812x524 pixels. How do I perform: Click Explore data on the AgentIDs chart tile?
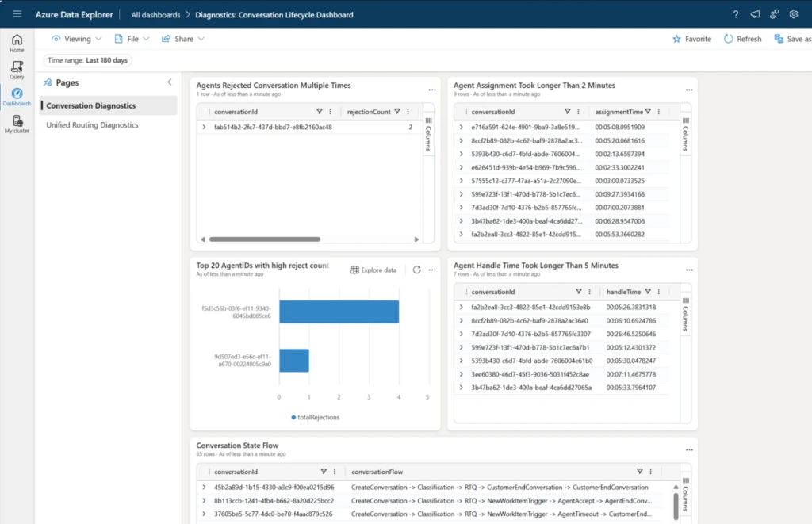pyautogui.click(x=373, y=270)
